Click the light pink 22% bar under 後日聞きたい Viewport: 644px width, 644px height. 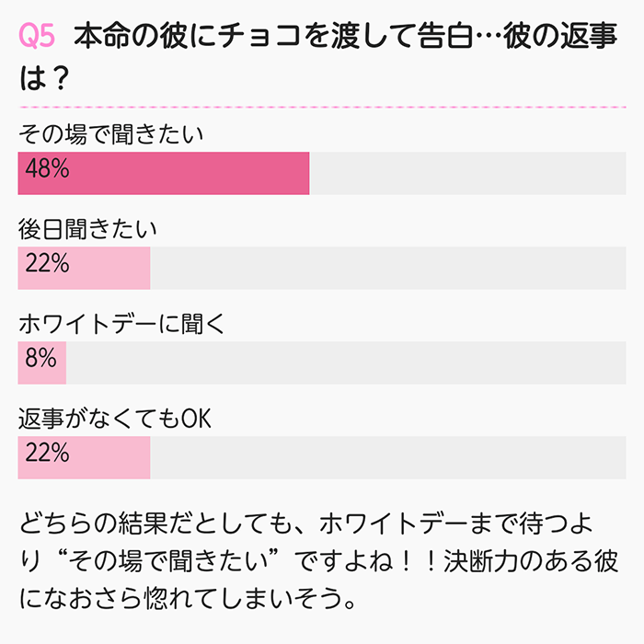point(85,268)
